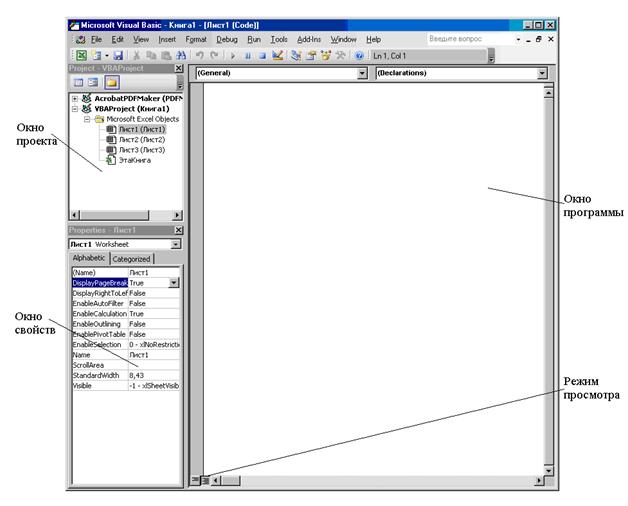Click the Object Browser toolbar icon

(326, 56)
